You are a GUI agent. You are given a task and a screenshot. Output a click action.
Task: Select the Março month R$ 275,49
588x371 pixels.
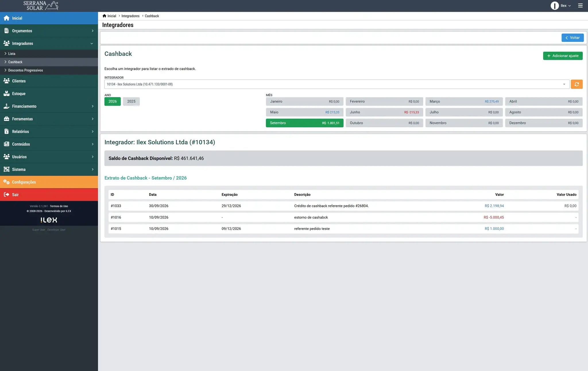464,101
